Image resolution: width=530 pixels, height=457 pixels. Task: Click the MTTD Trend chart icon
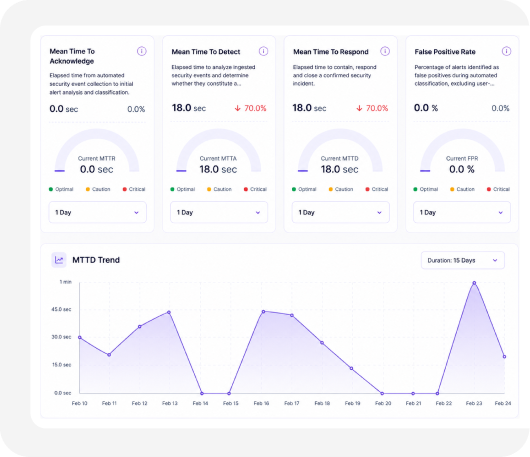point(59,260)
